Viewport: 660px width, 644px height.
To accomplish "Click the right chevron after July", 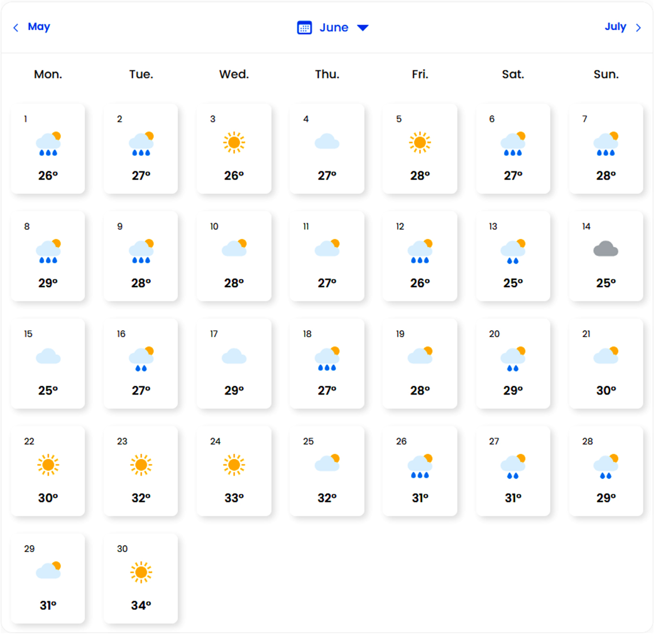I will 638,28.
